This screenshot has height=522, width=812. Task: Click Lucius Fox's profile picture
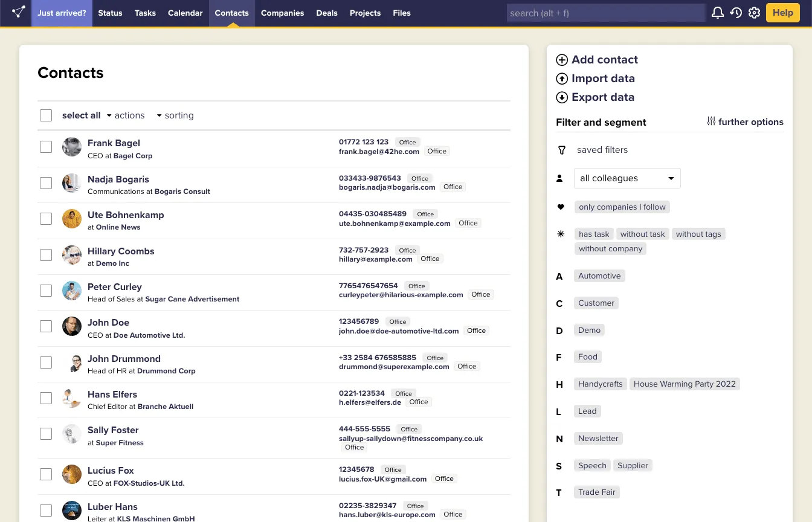pyautogui.click(x=72, y=474)
